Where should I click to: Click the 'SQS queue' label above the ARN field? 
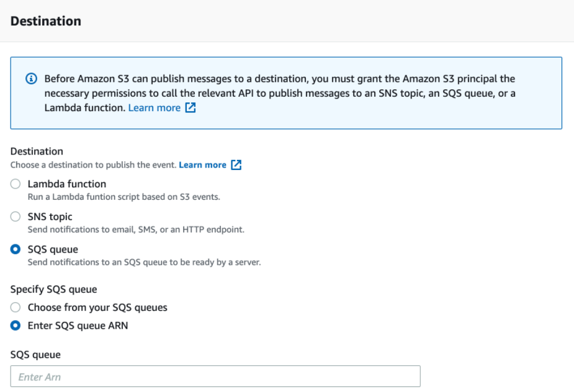pos(35,355)
